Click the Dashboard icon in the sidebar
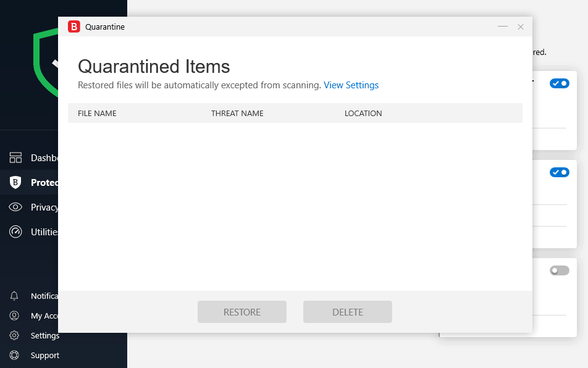Image resolution: width=588 pixels, height=368 pixels. coord(15,157)
